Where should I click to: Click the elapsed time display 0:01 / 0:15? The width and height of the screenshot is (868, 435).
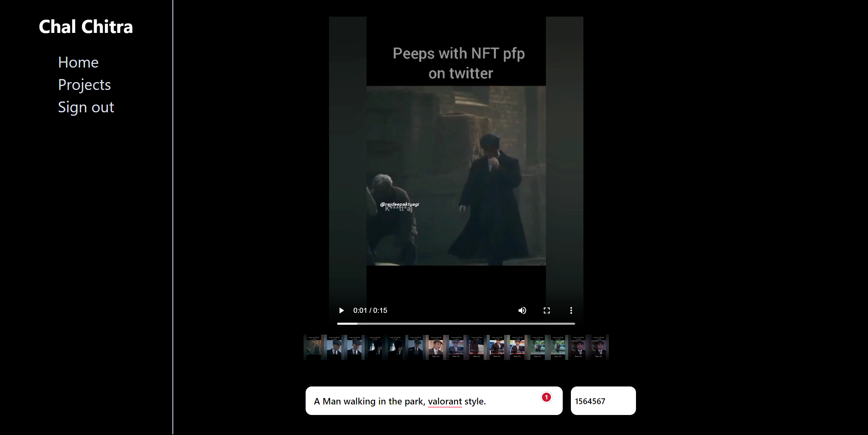click(370, 310)
